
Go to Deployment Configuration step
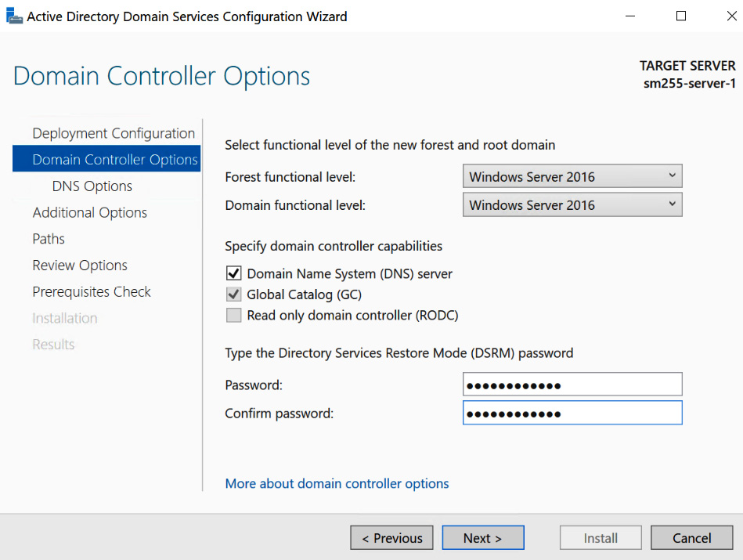(x=114, y=133)
